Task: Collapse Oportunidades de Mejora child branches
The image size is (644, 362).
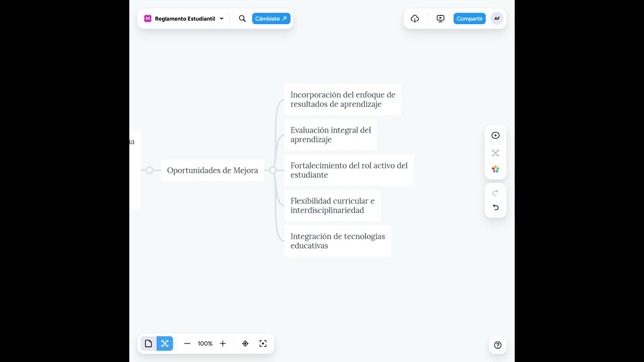Action: click(273, 170)
